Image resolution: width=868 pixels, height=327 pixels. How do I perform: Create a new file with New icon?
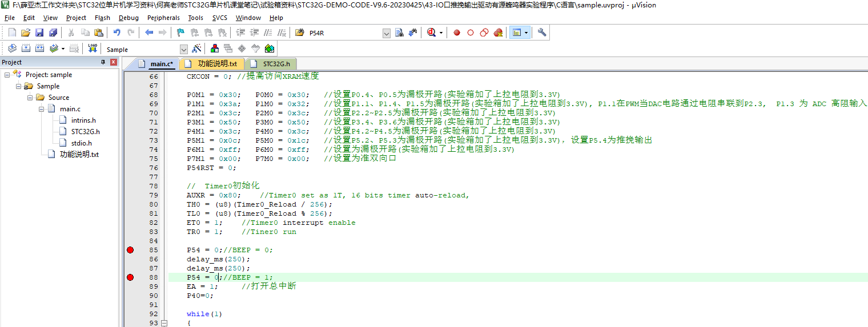click(11, 33)
